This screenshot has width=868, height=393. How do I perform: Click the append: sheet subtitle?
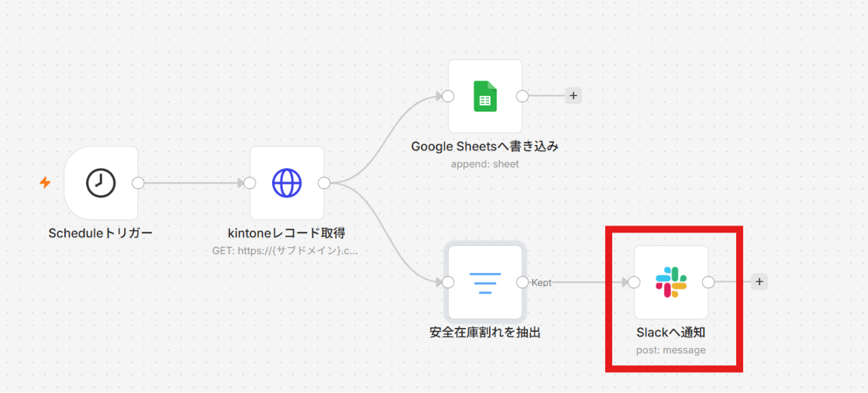[485, 164]
